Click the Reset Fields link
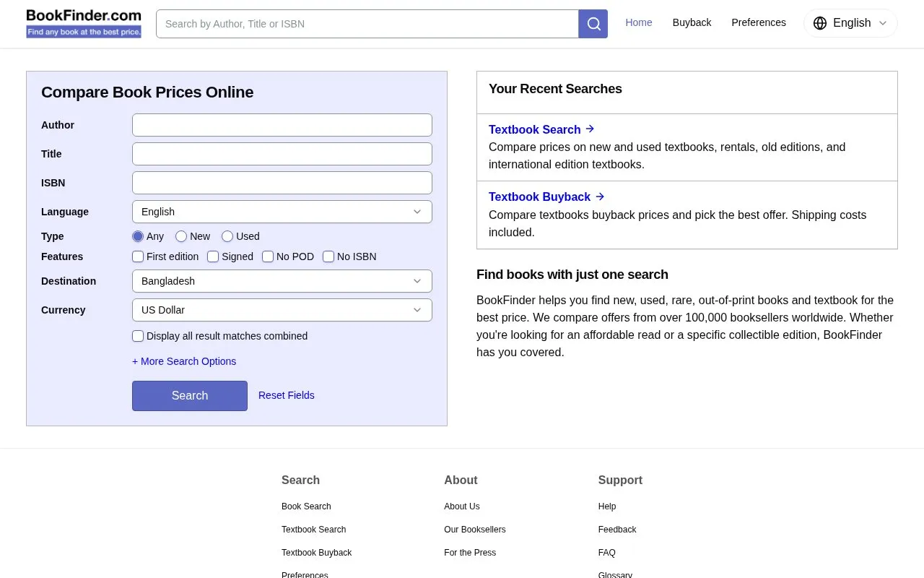924x578 pixels. 287,395
